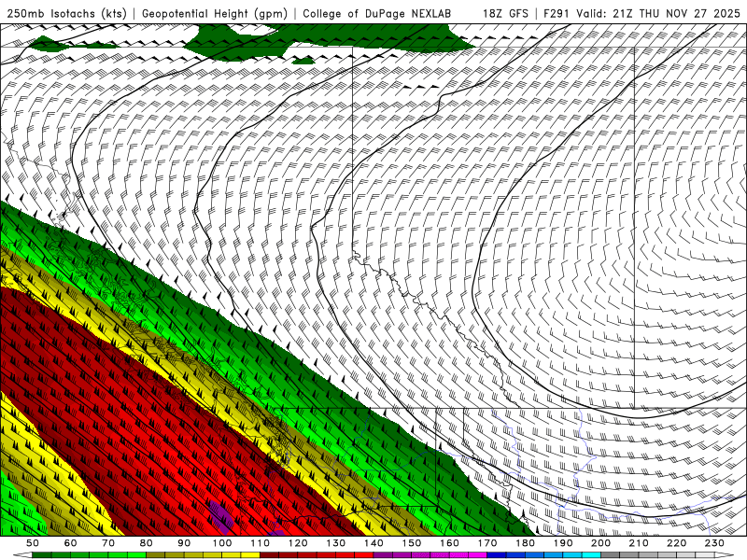Click the legend value 160
Image resolution: width=747 pixels, height=560 pixels.
click(449, 543)
